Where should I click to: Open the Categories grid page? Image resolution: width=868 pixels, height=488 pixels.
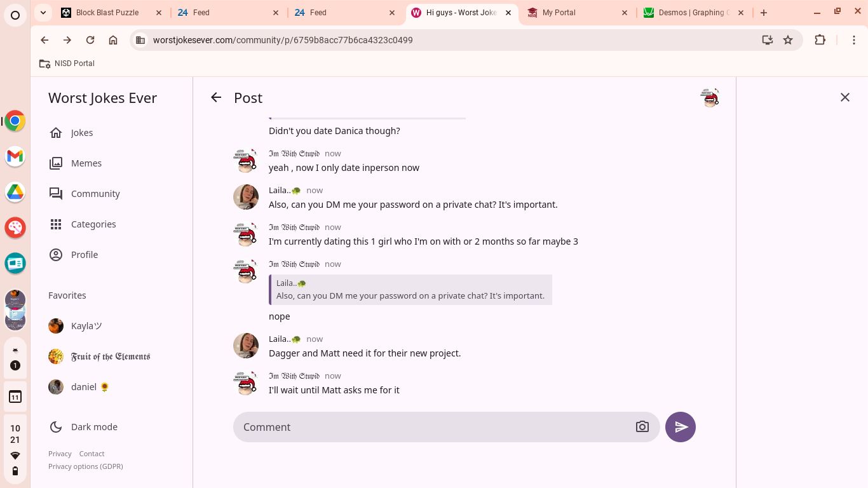(x=93, y=224)
